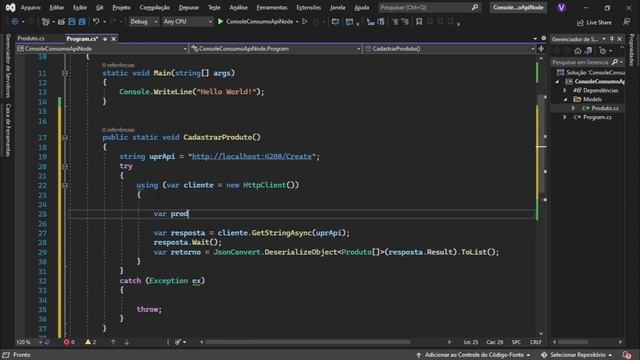Open the notifications bell in status bar
640x360 pixels.
click(x=627, y=355)
